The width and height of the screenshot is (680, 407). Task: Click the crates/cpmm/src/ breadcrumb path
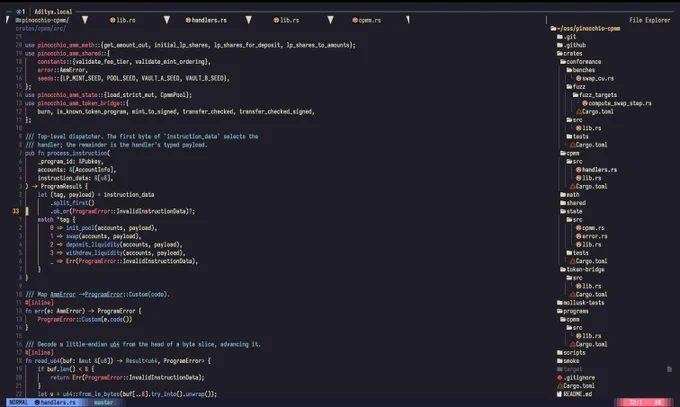coord(41,29)
